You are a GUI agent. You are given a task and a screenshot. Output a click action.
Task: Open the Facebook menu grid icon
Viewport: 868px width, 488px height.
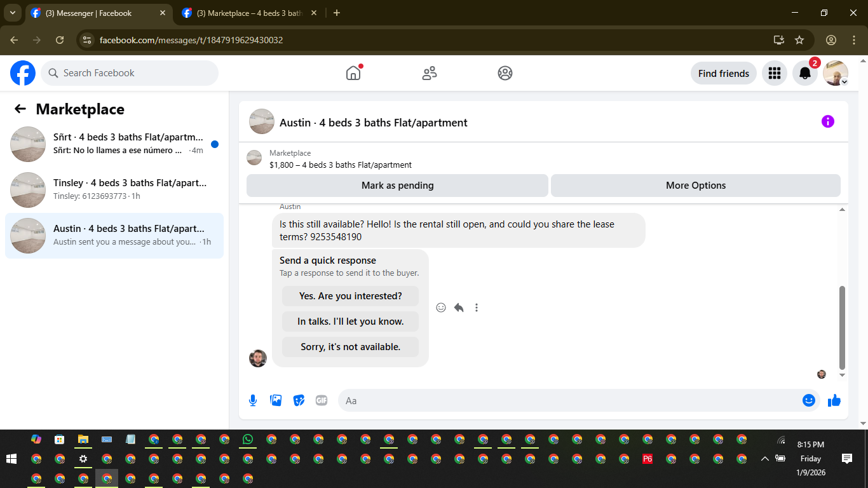click(x=774, y=73)
